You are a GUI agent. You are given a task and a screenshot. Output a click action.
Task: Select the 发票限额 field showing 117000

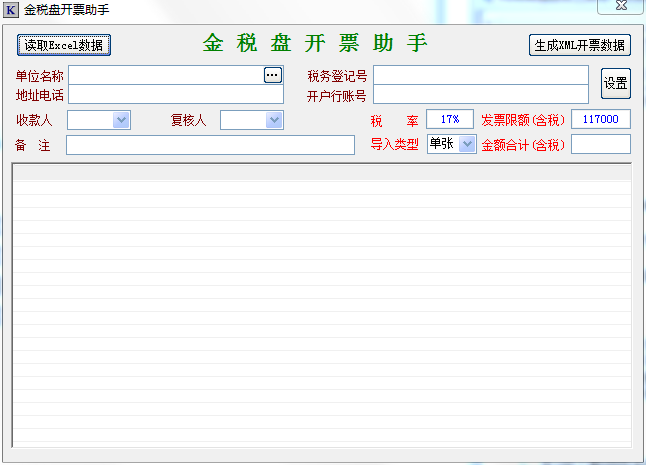pyautogui.click(x=600, y=119)
